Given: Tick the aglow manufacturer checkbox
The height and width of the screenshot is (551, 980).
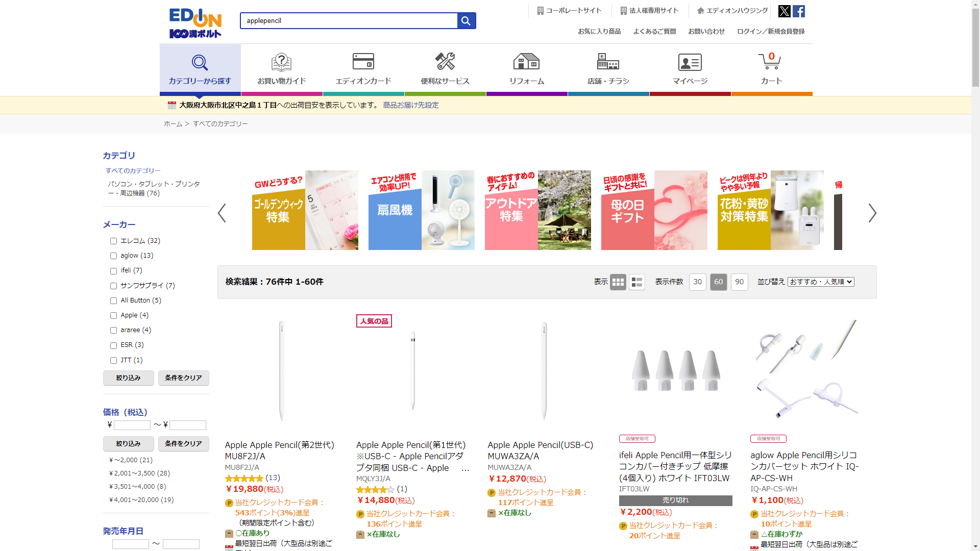Looking at the screenshot, I should point(113,256).
